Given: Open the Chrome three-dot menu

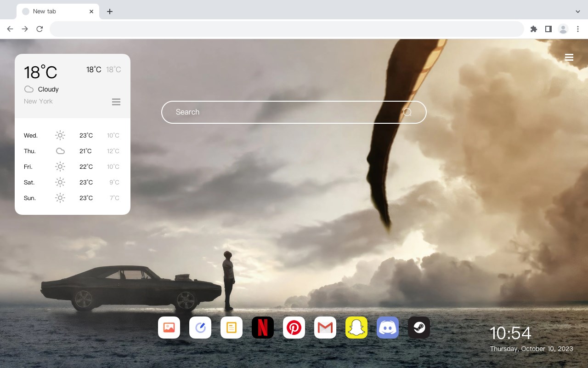Looking at the screenshot, I should pyautogui.click(x=578, y=29).
